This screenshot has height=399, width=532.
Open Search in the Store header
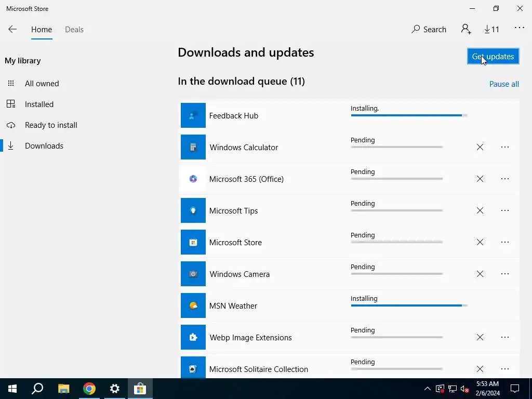(429, 30)
